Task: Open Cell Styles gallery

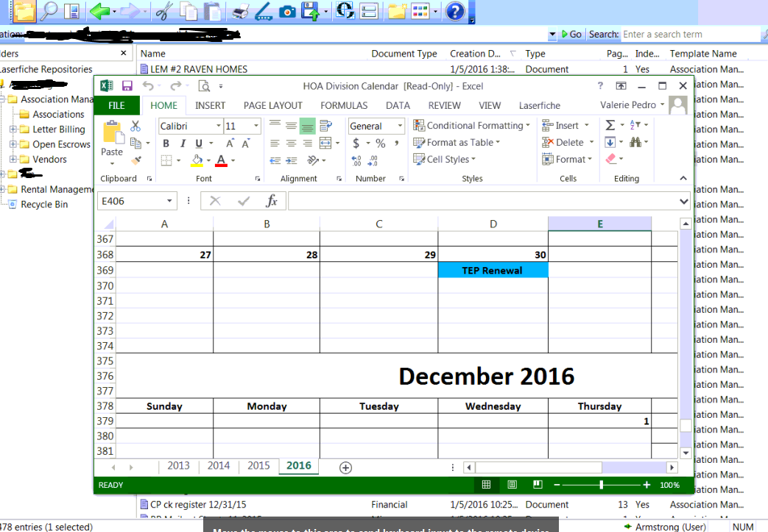Action: tap(445, 159)
